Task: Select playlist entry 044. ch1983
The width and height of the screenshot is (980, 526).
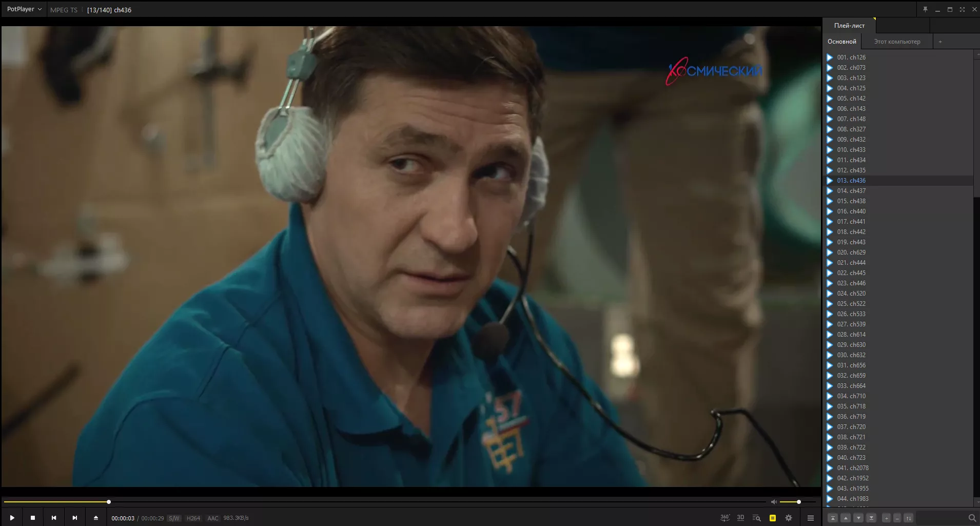Action: click(x=898, y=499)
